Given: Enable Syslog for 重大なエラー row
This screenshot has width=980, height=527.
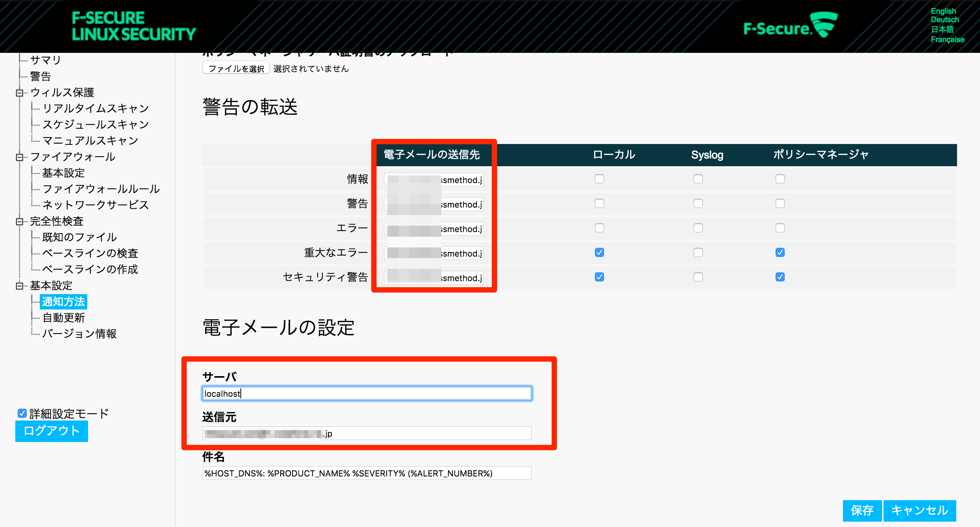Looking at the screenshot, I should [698, 252].
